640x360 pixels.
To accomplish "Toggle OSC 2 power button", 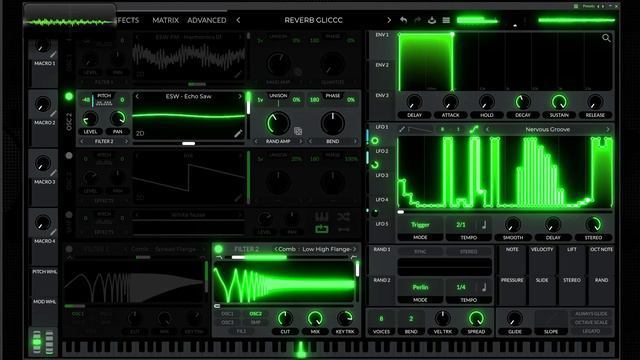I will [x=69, y=96].
